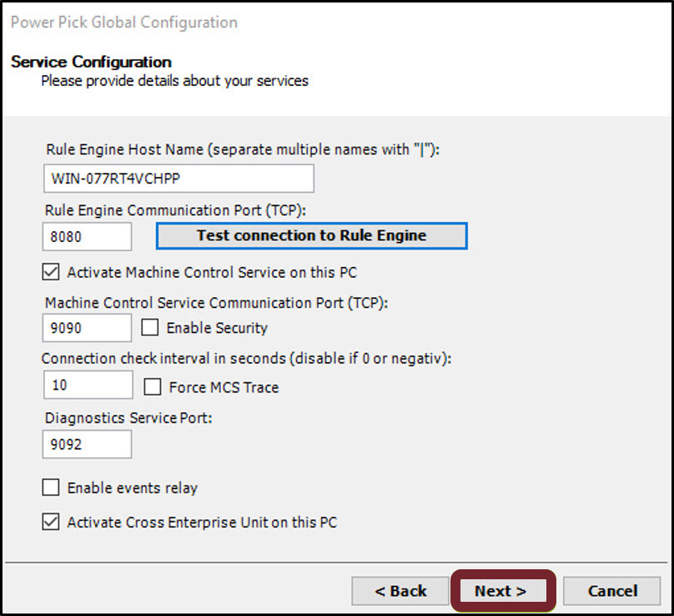Image resolution: width=674 pixels, height=616 pixels.
Task: Click the Diagnostics Service Port field showing 9092
Action: click(x=86, y=444)
